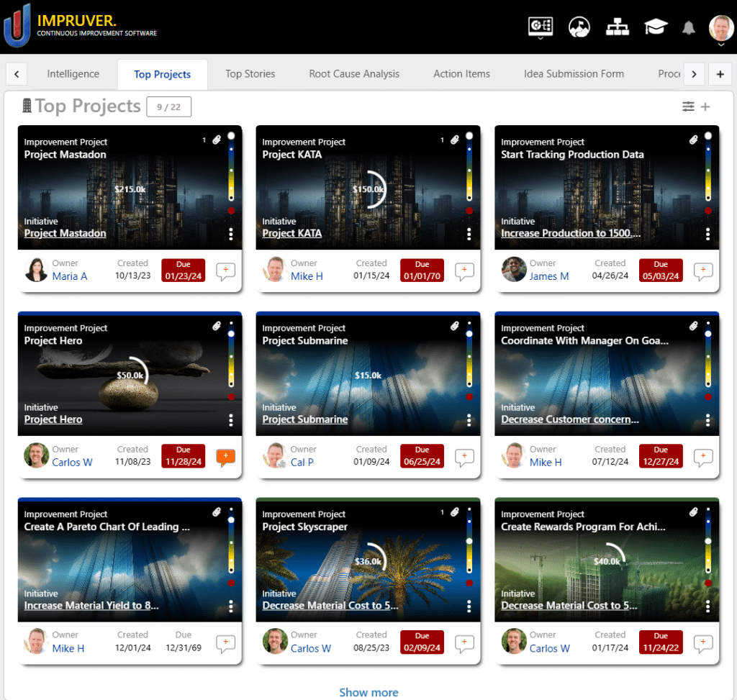Viewport: 737px width, 700px height.
Task: Open the organization hierarchy chart icon
Action: pos(617,27)
